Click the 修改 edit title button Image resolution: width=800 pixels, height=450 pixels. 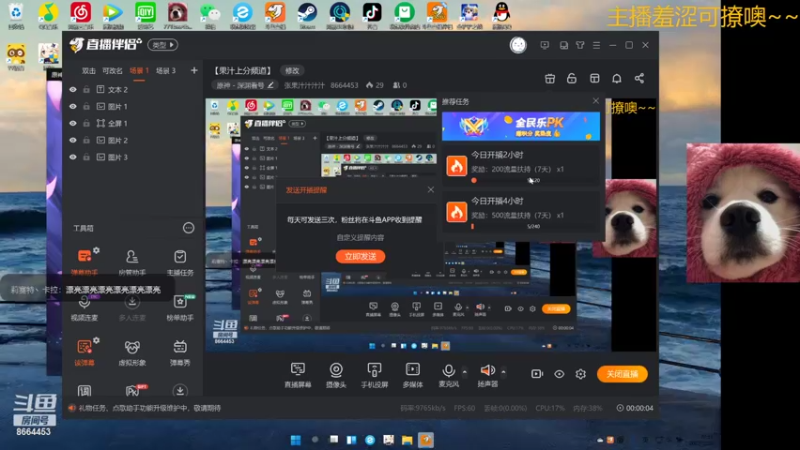coord(292,70)
